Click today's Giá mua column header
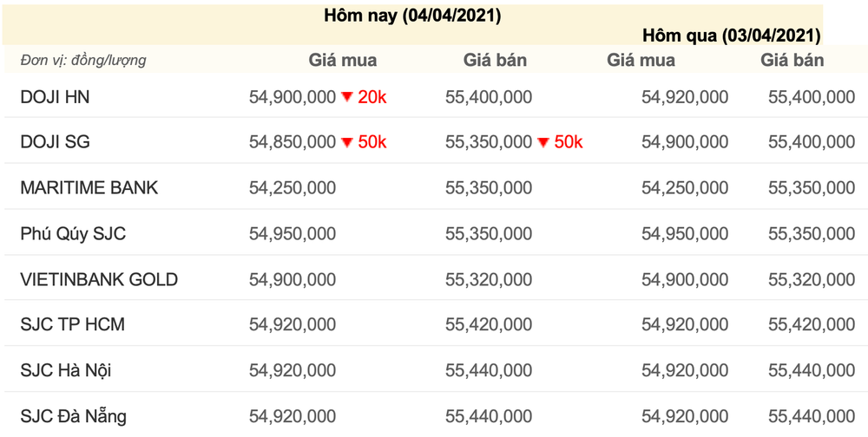This screenshot has width=868, height=437. [343, 60]
